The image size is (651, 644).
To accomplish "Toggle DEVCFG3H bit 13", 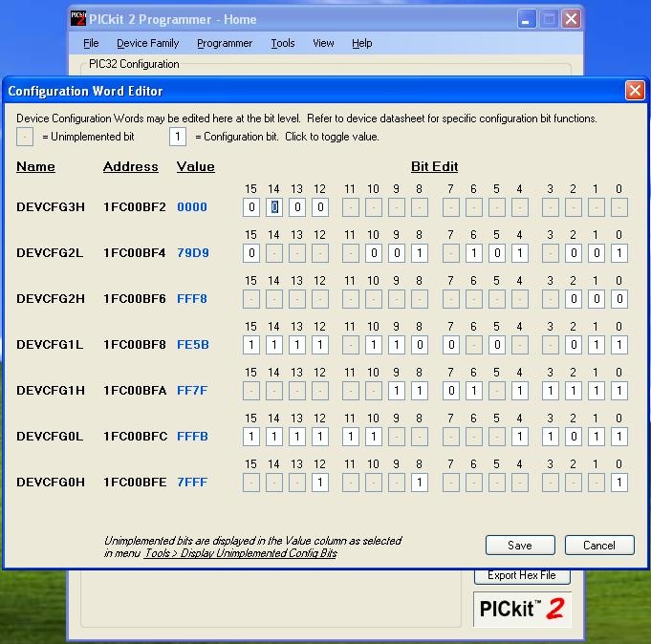I will [297, 207].
